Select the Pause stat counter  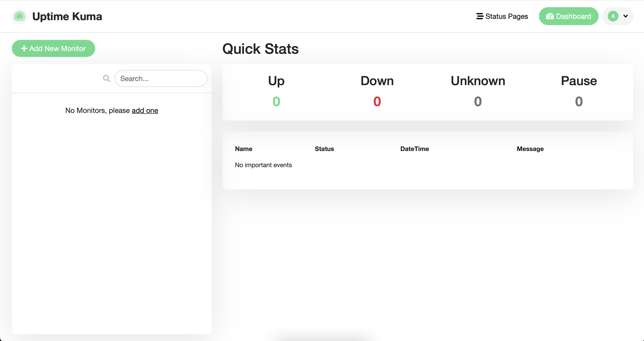point(579,101)
